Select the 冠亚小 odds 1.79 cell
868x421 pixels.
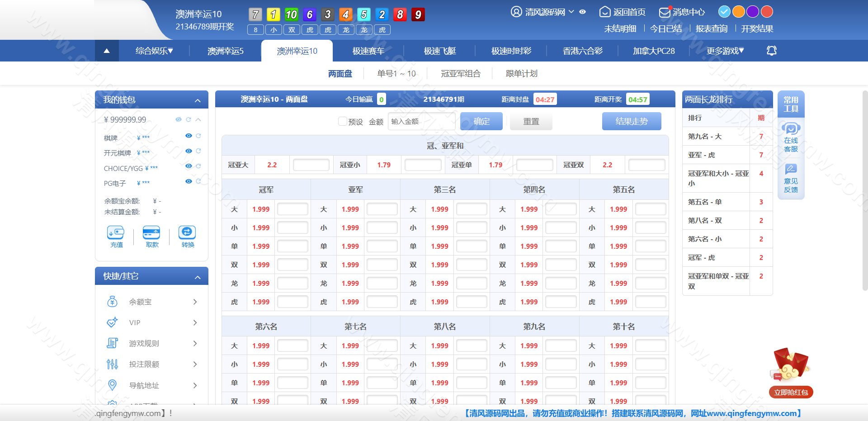tap(384, 165)
